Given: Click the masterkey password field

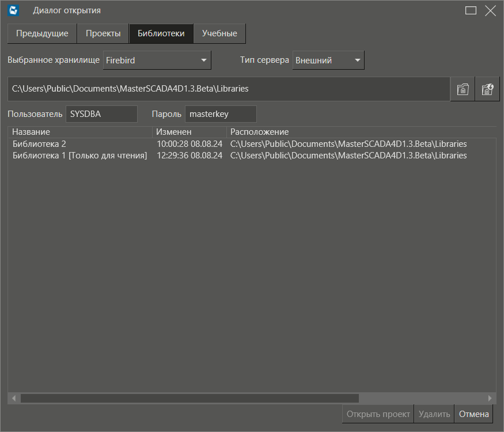Looking at the screenshot, I should point(221,114).
